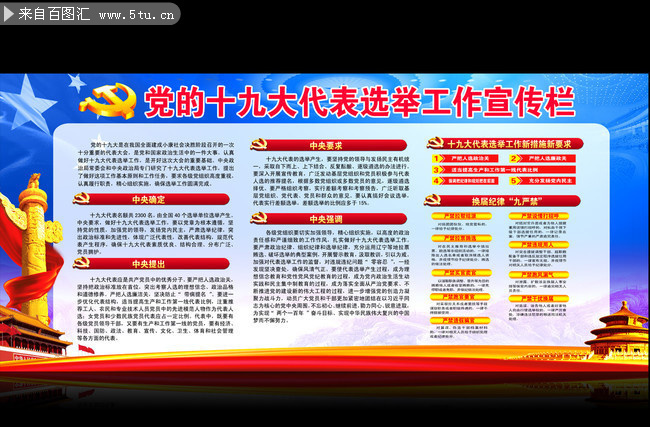Image resolution: width=650 pixels, height=427 pixels.
Task: Click the yellow label 严禁造假骗官
Action: click(460, 320)
